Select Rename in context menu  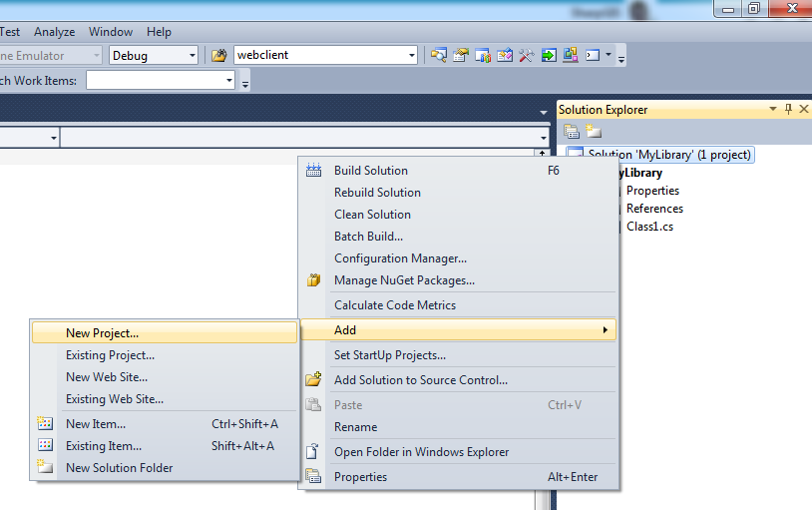pos(458,427)
